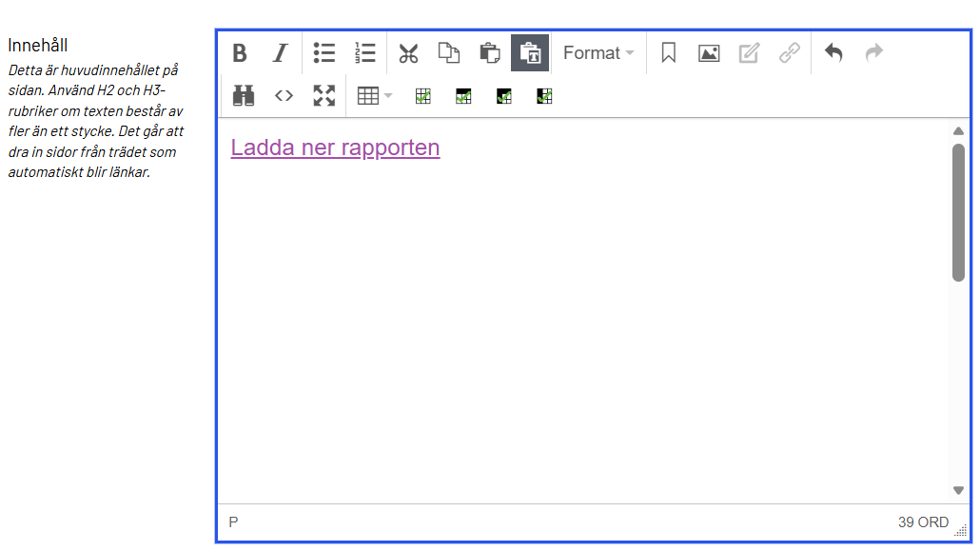Apply italic formatting
Image resolution: width=980 pixels, height=551 pixels.
pyautogui.click(x=280, y=53)
